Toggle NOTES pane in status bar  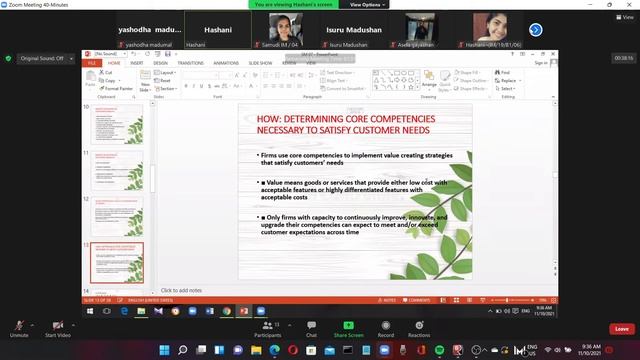pyautogui.click(x=387, y=300)
